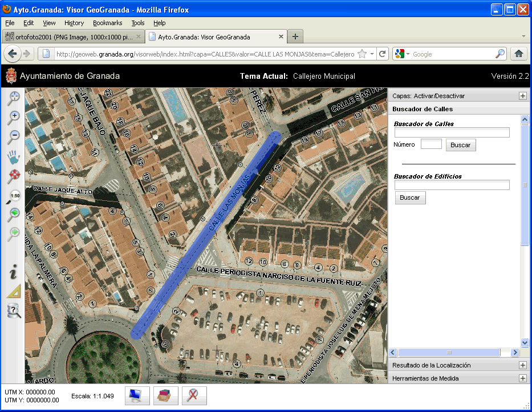The width and height of the screenshot is (532, 412).
Task: Open the database query search tool
Action: click(x=14, y=311)
